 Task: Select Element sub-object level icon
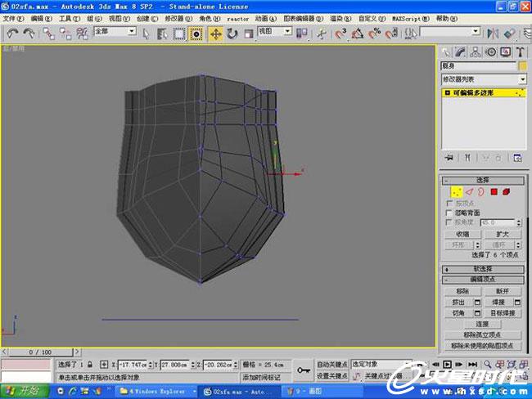coord(506,192)
